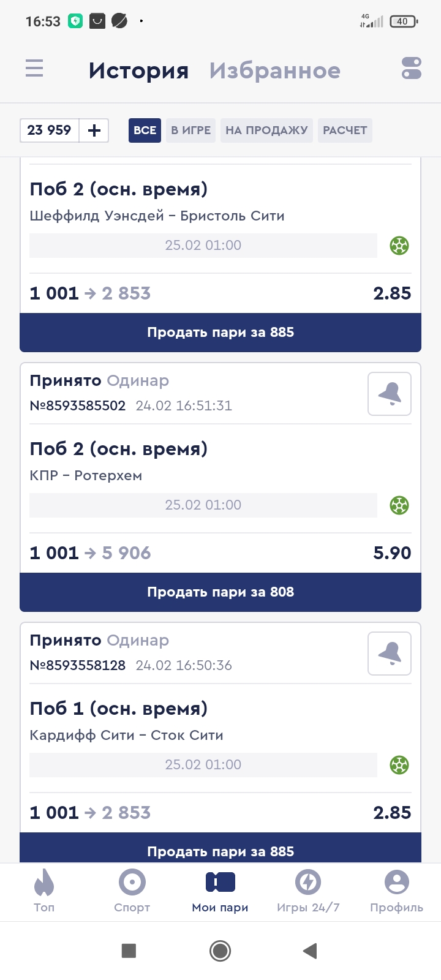Sell the КПР – Ротерхем bet for 808
This screenshot has width=441, height=980.
point(221,592)
